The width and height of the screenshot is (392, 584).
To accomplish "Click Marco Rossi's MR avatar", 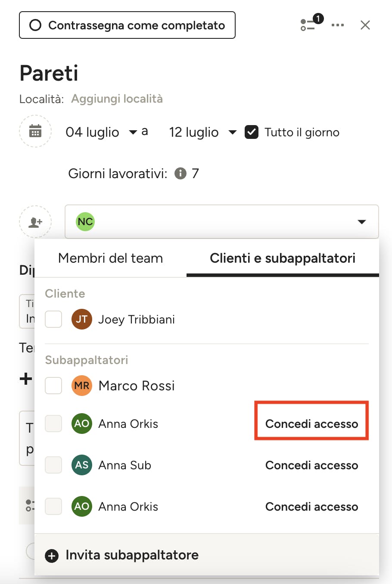I will (82, 386).
